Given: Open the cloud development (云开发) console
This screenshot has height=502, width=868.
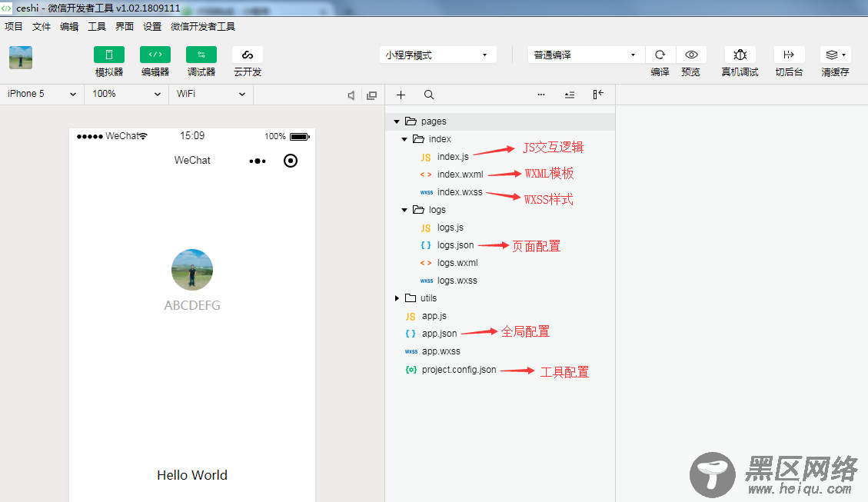Looking at the screenshot, I should [x=248, y=55].
